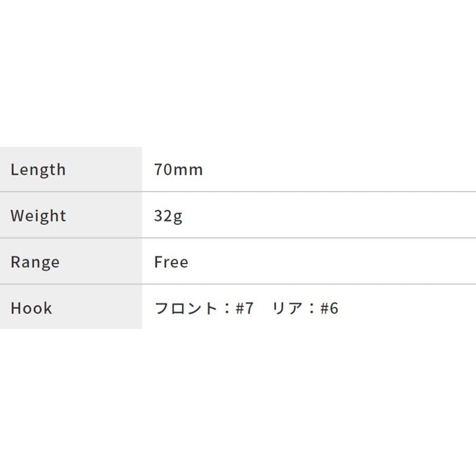476x476 pixels.
Task: Click the "Length" row label
Action: 38,170
